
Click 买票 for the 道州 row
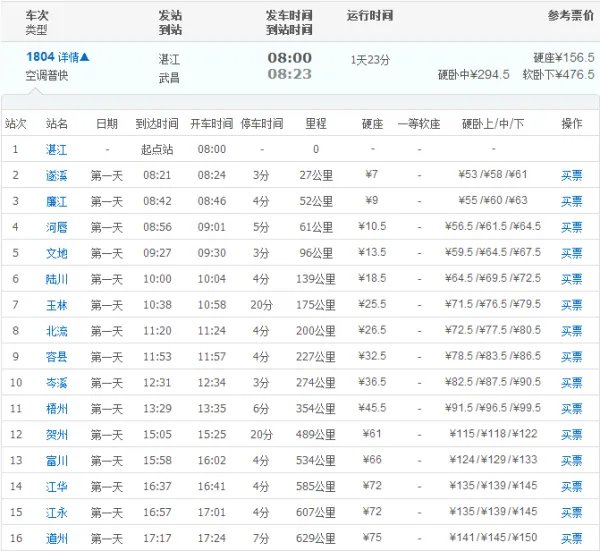(x=572, y=538)
